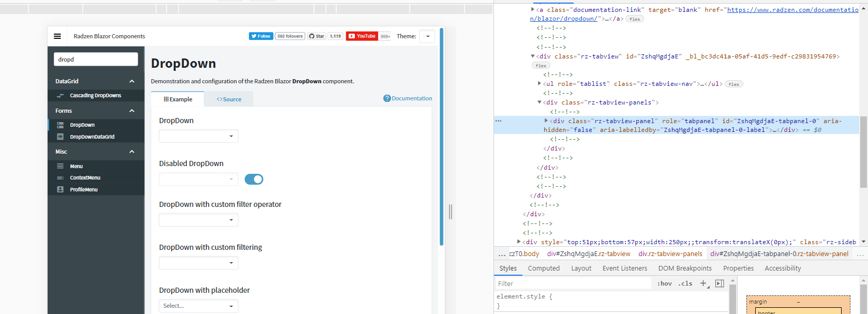Screen dimensions: 868x314
Task: Click the ProfileMenu person icon
Action: click(61, 189)
